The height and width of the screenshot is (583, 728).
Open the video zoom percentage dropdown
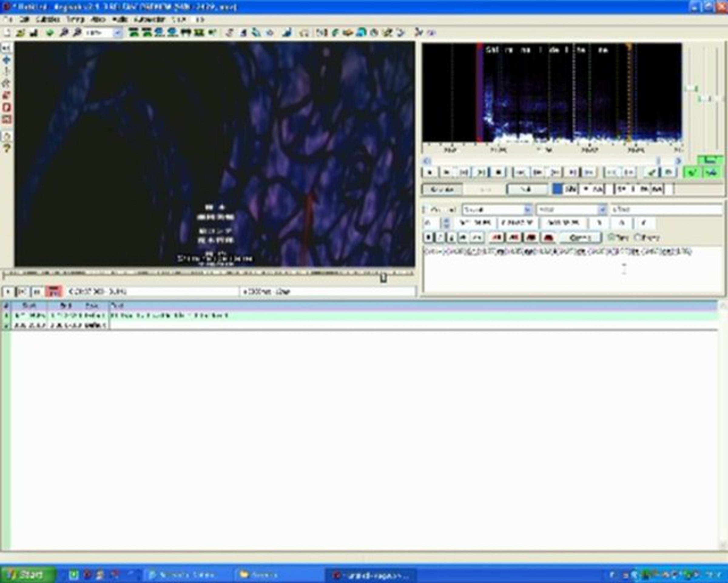(117, 33)
